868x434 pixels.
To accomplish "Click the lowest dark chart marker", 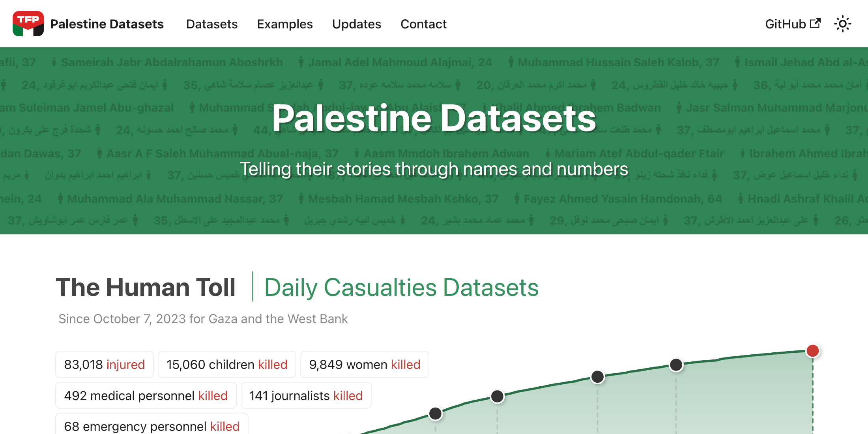I will [x=435, y=413].
